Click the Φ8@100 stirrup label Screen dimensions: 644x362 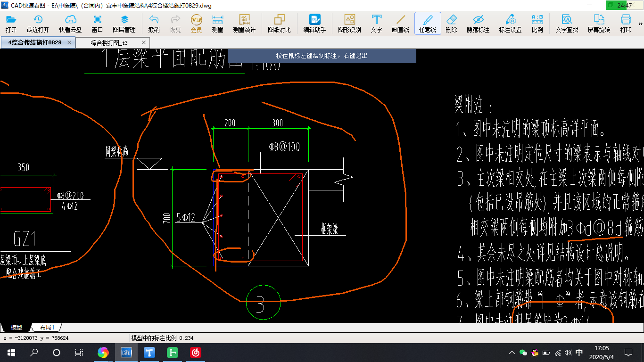click(x=284, y=147)
